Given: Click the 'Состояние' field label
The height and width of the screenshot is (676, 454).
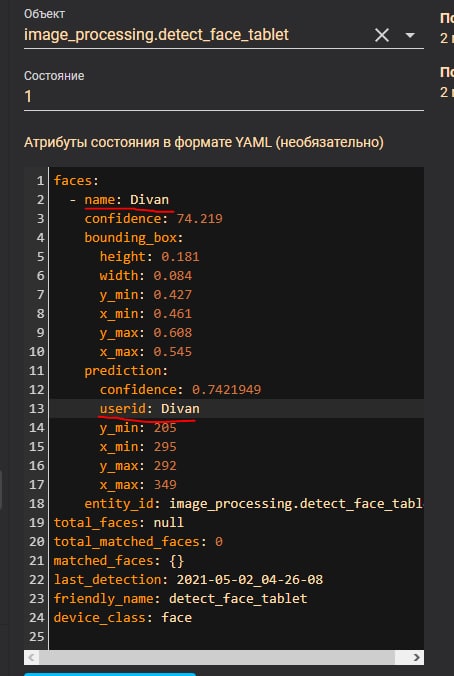Looking at the screenshot, I should point(54,76).
